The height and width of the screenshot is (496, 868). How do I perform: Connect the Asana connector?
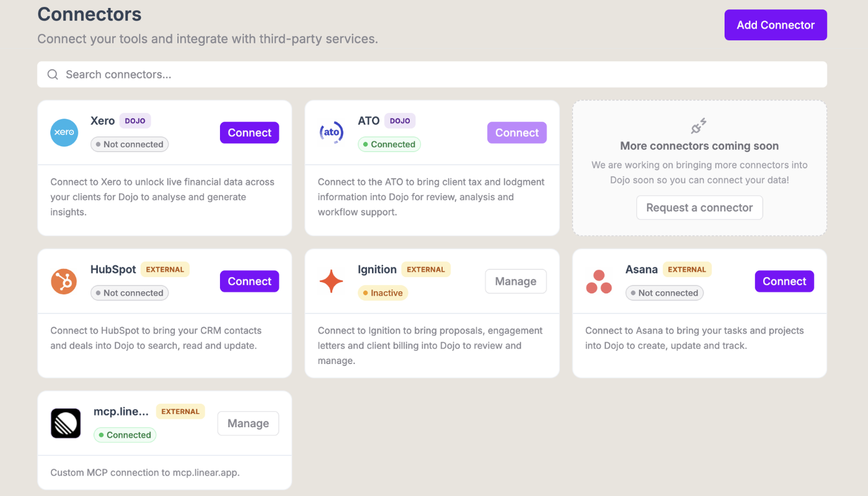coord(784,281)
